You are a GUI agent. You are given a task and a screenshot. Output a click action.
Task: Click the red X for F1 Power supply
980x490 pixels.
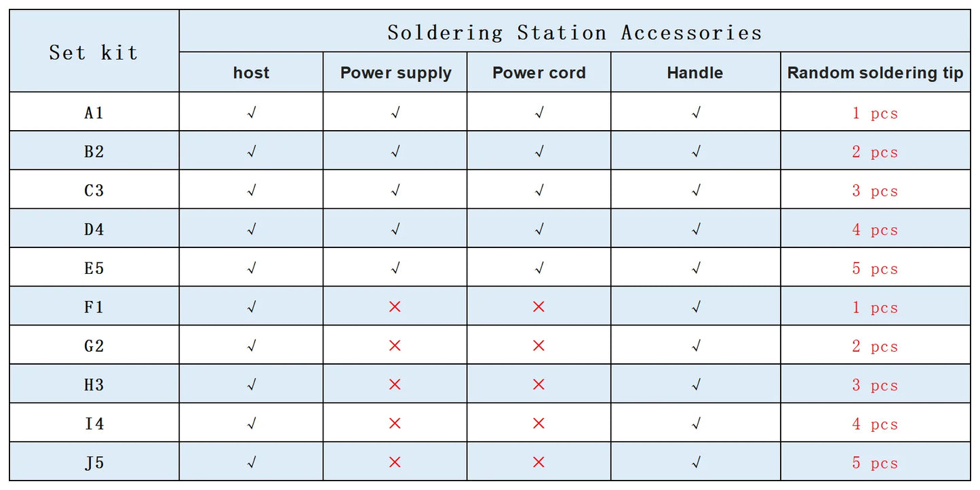tap(395, 307)
